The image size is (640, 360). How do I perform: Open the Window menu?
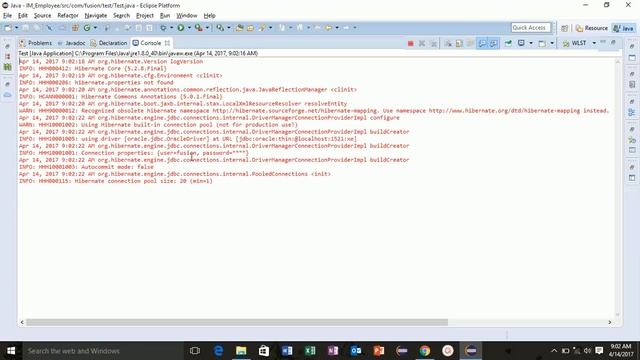pyautogui.click(x=187, y=16)
